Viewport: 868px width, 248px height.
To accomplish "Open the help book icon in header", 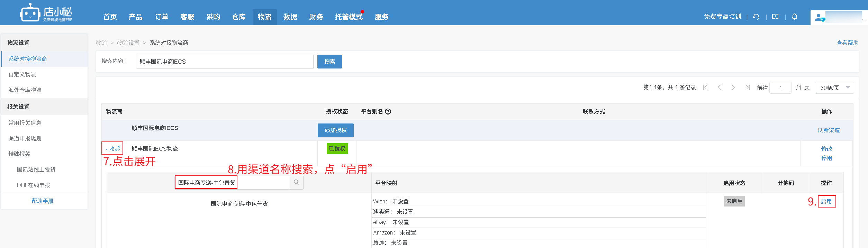I will tap(775, 17).
